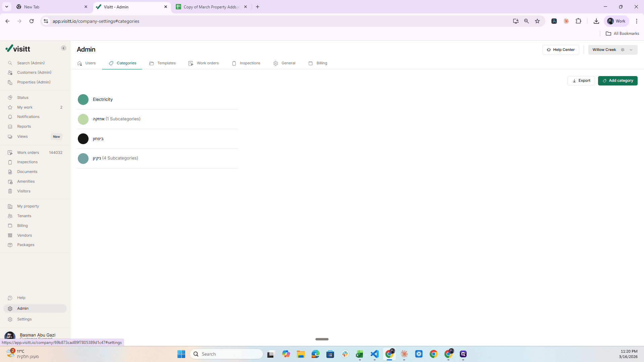Open Visitors in sidebar

24,191
